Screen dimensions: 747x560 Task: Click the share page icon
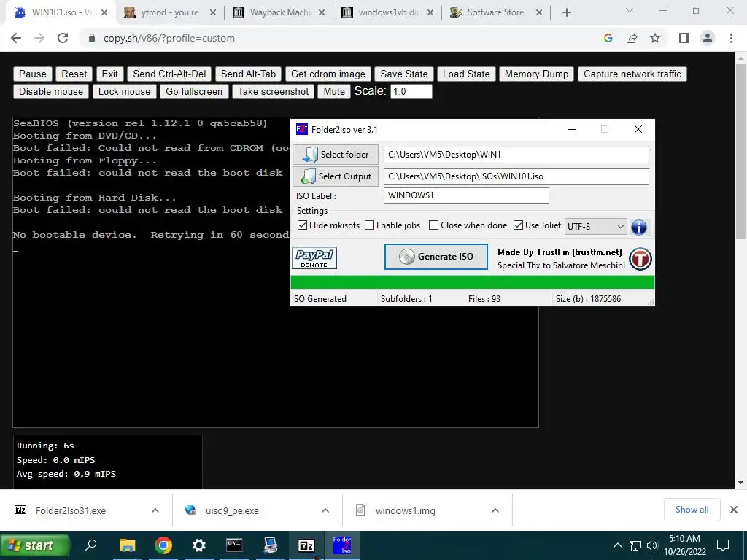(632, 38)
